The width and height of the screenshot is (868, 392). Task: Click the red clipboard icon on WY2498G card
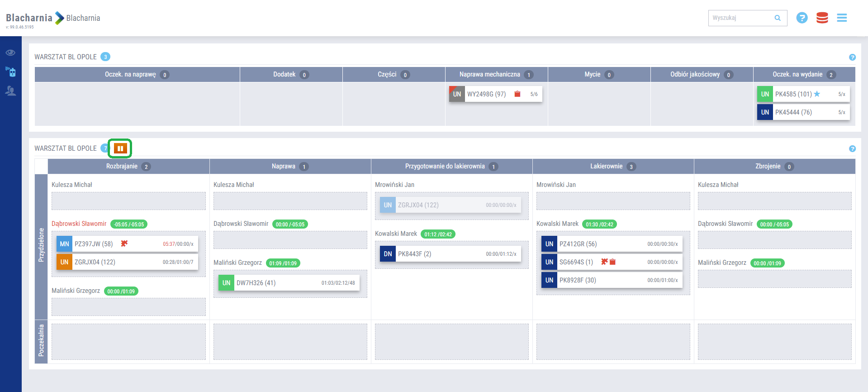click(x=517, y=94)
